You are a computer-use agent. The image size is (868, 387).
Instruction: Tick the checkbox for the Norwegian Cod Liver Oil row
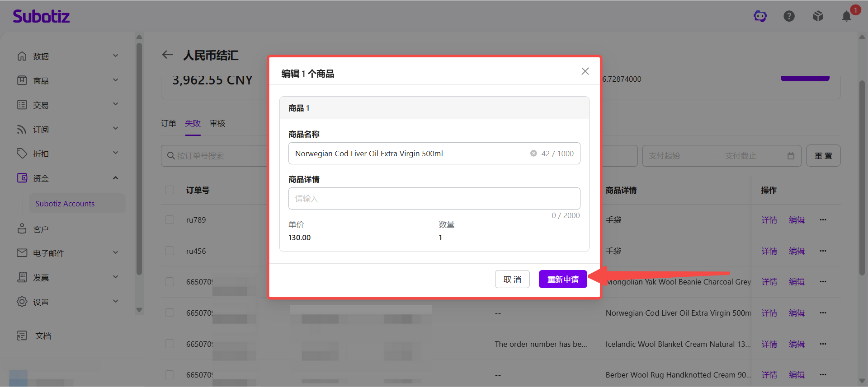click(x=170, y=313)
